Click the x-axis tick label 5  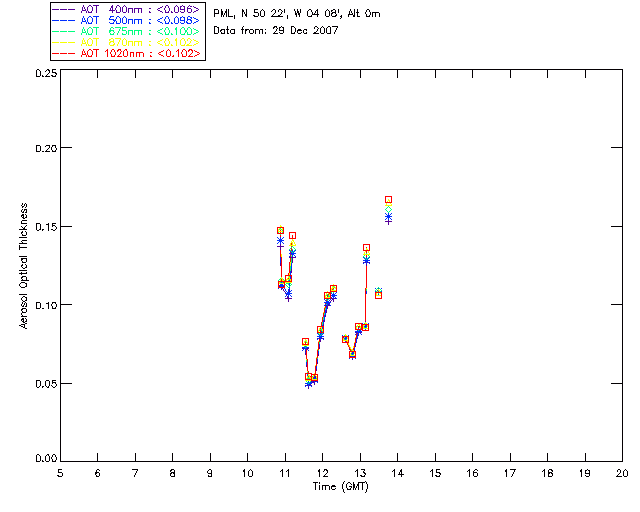(x=60, y=473)
